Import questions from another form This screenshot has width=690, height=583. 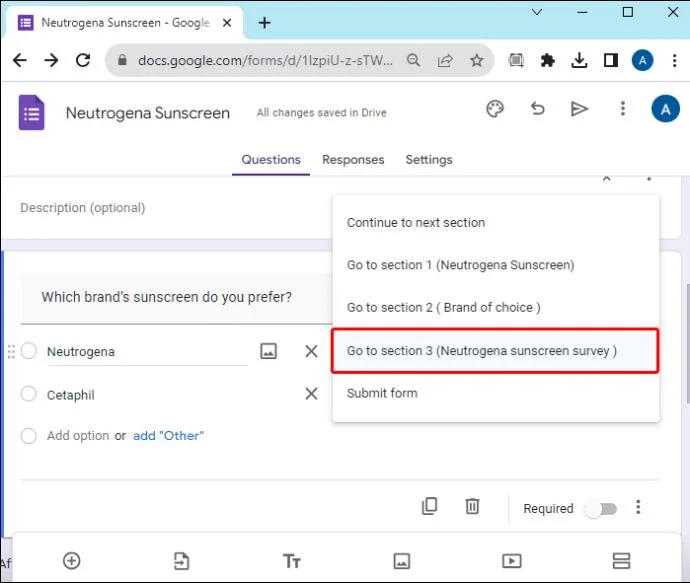[x=181, y=561]
